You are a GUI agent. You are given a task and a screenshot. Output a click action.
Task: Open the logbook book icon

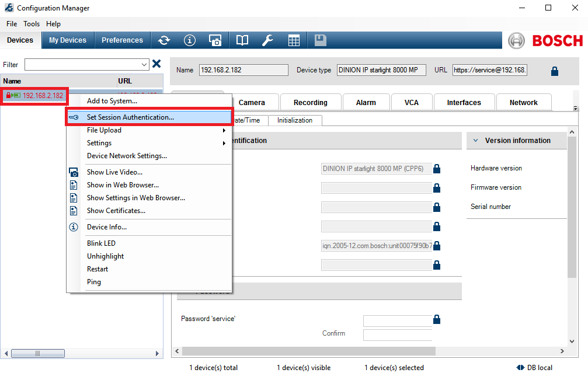pyautogui.click(x=242, y=40)
